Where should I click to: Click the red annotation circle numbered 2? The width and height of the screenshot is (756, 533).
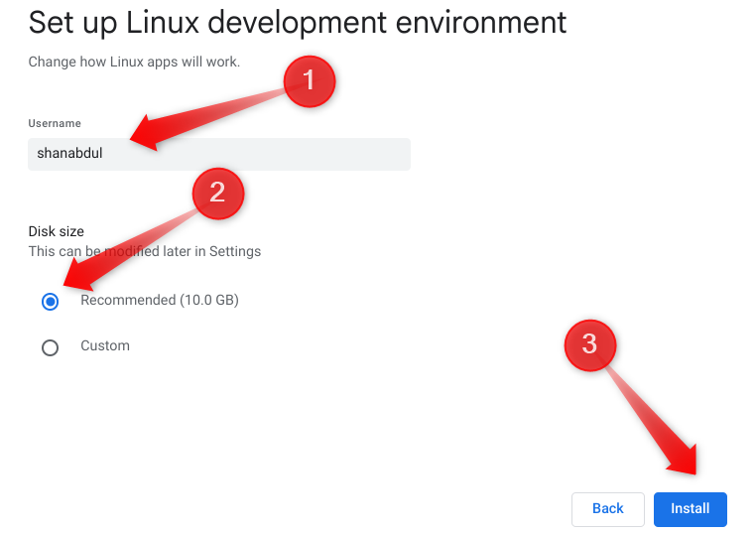[x=217, y=192]
